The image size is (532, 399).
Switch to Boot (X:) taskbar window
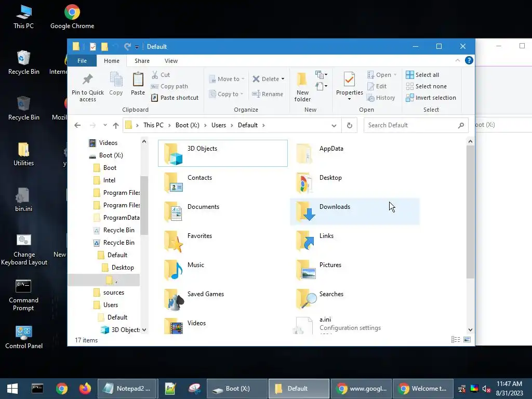pos(237,389)
